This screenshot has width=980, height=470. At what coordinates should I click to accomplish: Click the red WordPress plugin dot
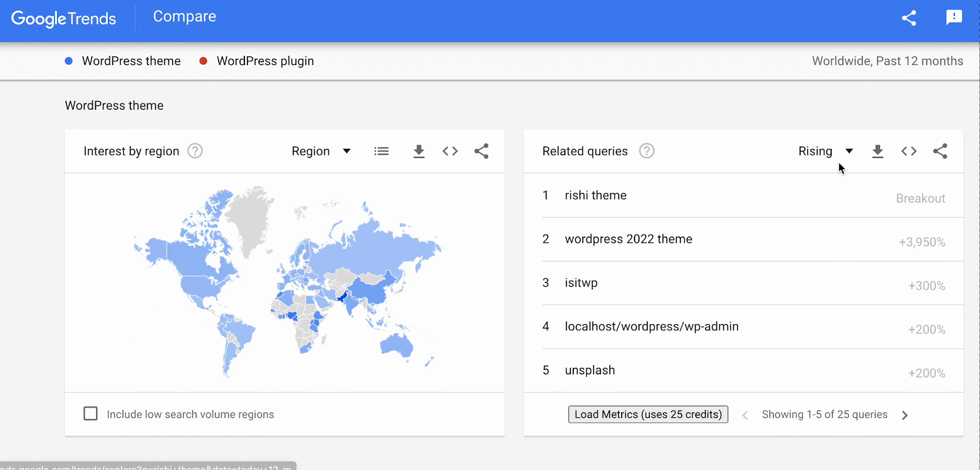tap(203, 61)
